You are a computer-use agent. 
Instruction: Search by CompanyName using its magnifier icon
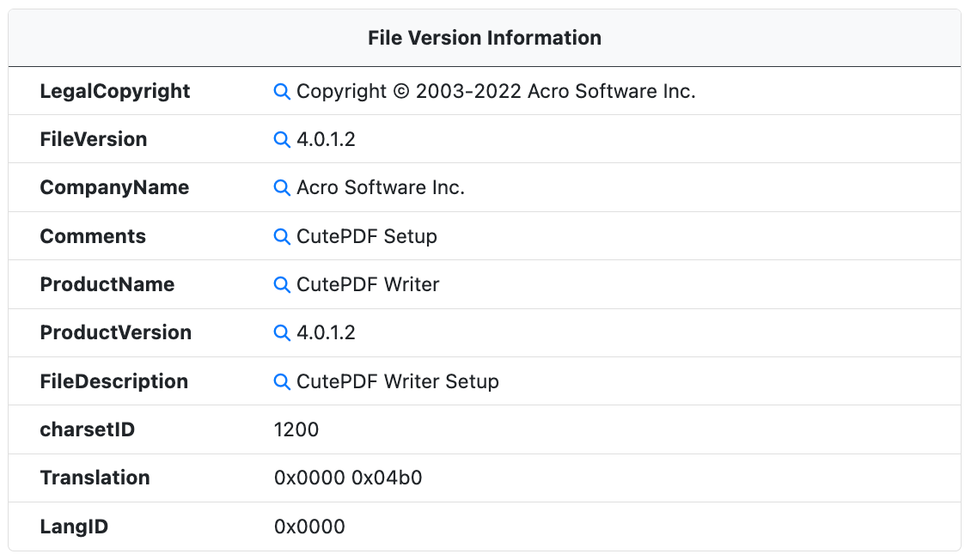[282, 187]
